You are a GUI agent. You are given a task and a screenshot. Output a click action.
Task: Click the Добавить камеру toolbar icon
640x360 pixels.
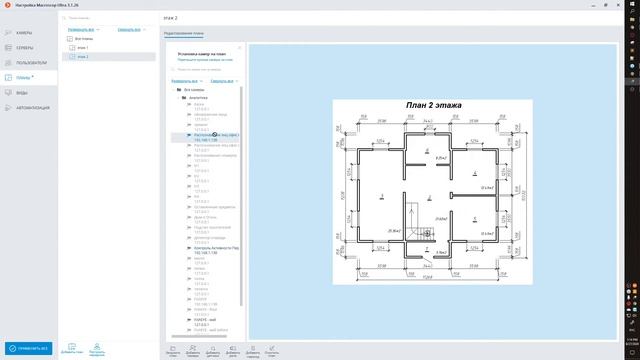click(x=193, y=348)
